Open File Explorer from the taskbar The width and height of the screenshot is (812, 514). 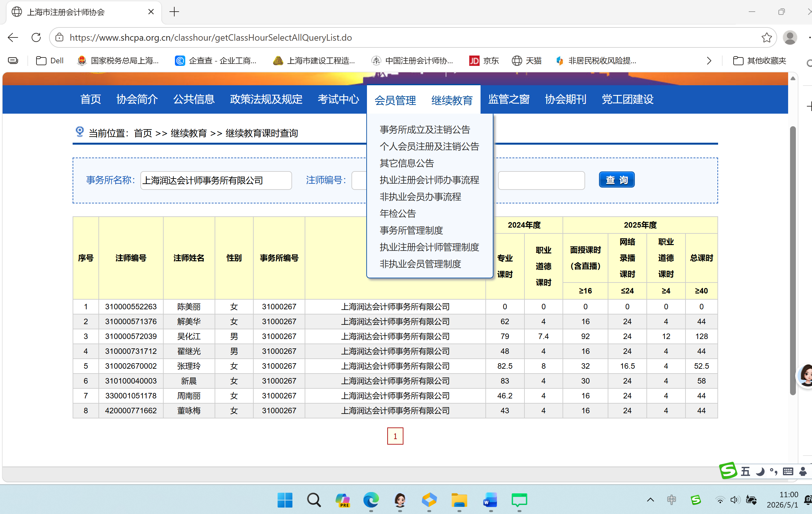[459, 500]
